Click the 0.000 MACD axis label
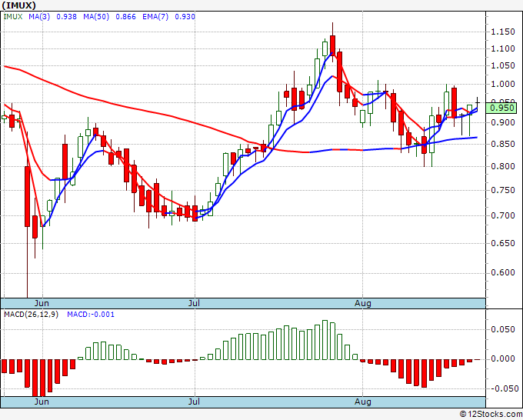523x420 pixels. pos(503,358)
